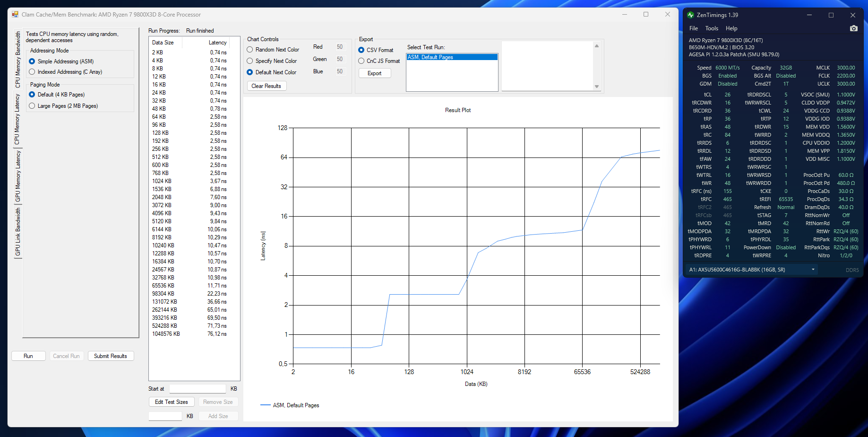Click the Export button

pos(375,73)
